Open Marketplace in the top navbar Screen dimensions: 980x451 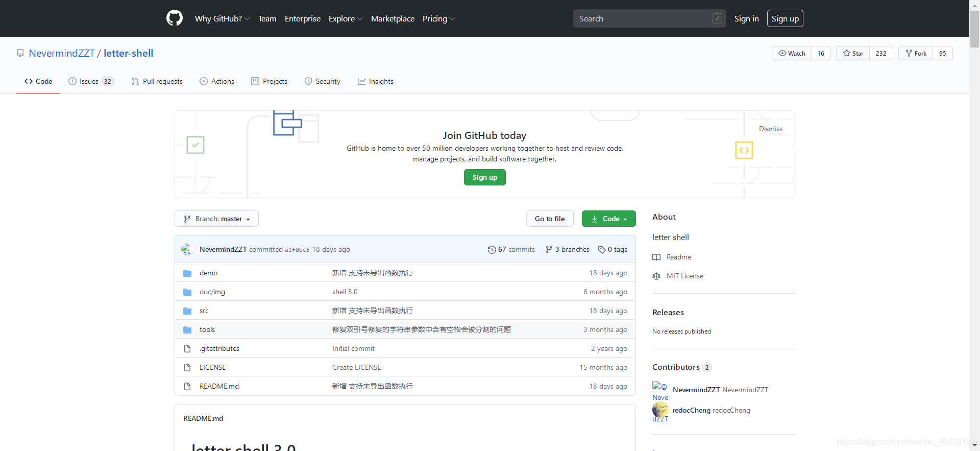393,18
